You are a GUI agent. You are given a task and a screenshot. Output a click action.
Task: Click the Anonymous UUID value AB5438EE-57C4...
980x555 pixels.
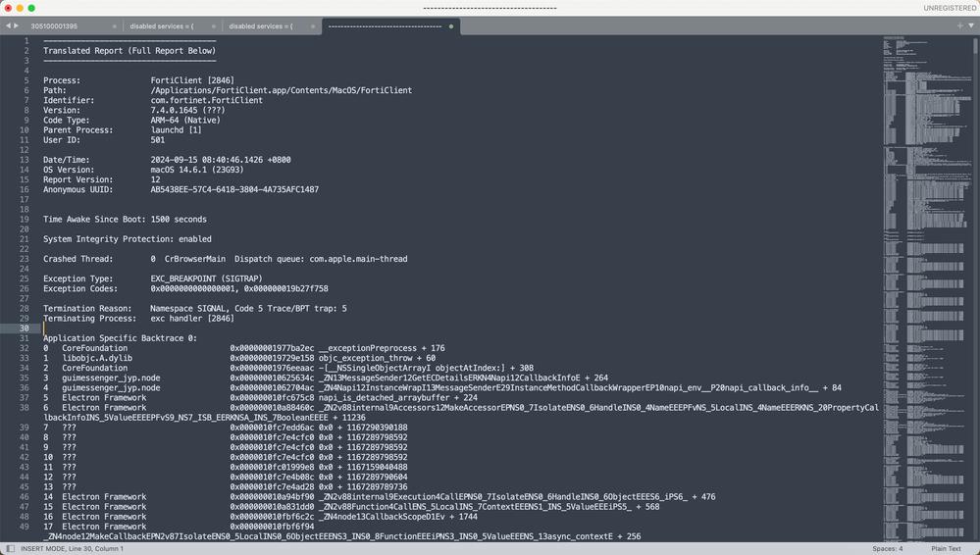[x=234, y=189]
